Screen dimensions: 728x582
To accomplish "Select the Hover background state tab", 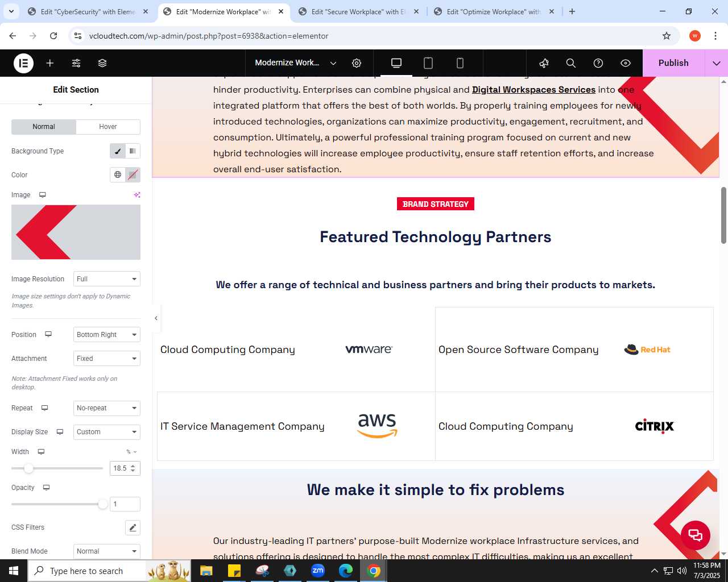I will pyautogui.click(x=108, y=127).
